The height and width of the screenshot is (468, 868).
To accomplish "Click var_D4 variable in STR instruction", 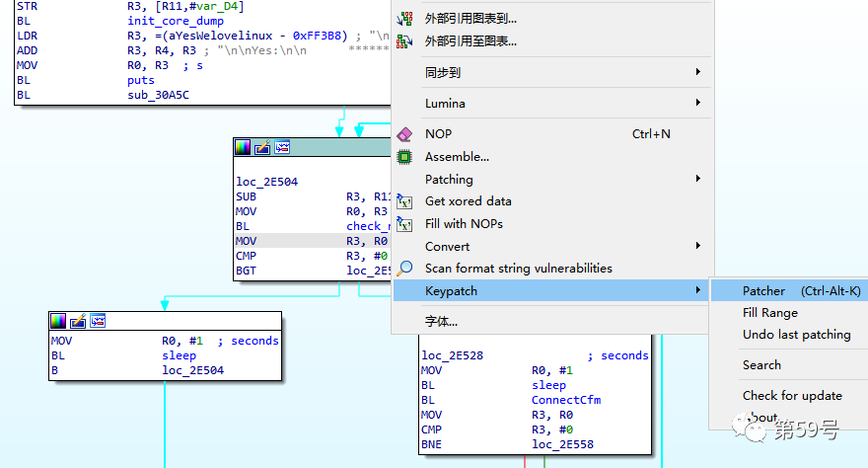I will point(218,7).
